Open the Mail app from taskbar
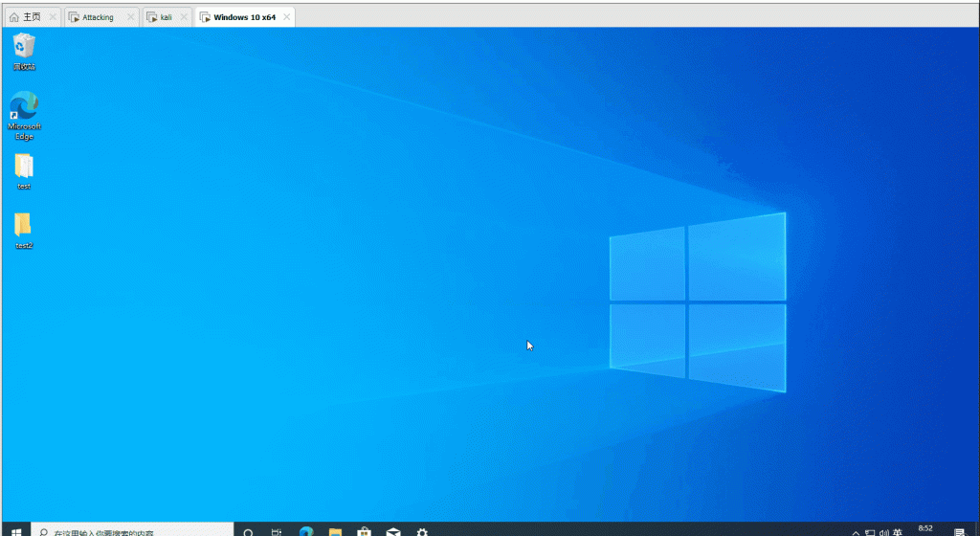The image size is (980, 536). (393, 531)
